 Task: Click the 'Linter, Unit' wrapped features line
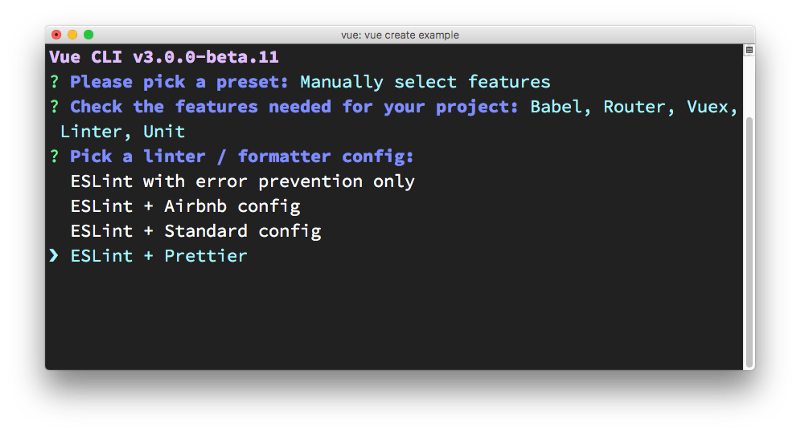tap(122, 132)
